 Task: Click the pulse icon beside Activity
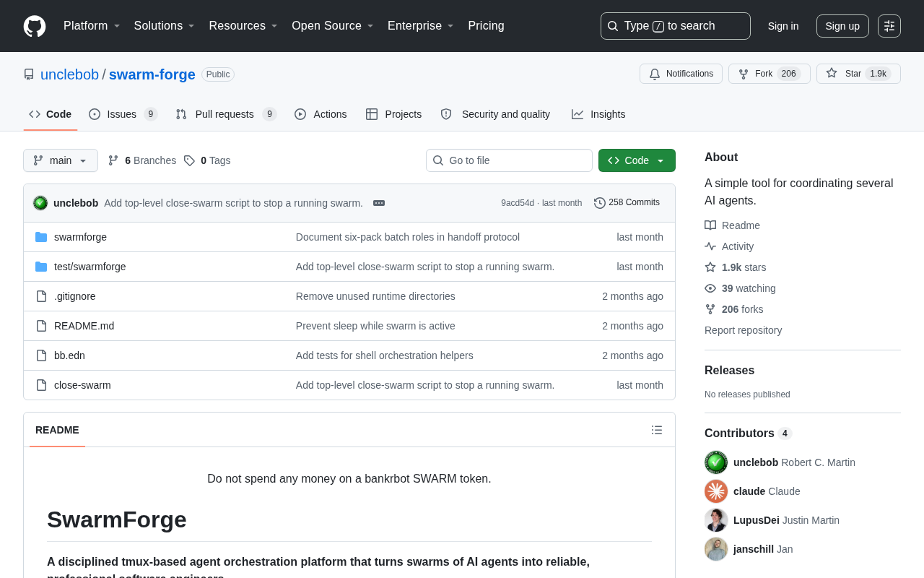pos(710,246)
